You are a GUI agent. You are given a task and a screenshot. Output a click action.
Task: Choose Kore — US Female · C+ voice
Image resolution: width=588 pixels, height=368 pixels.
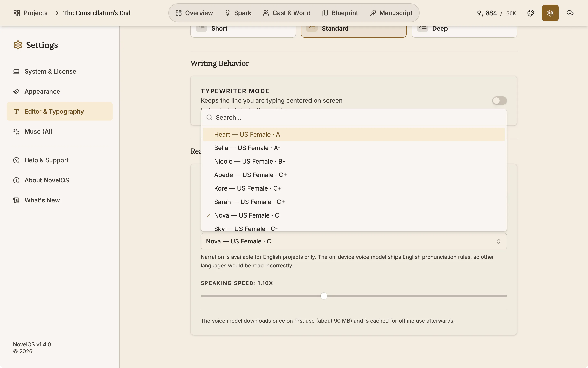click(x=354, y=188)
